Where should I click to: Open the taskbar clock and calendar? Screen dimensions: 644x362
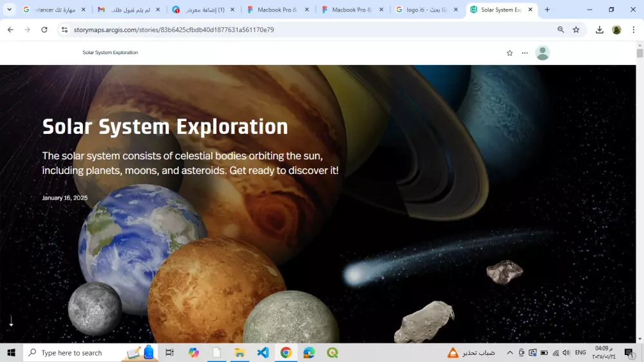[604, 352]
